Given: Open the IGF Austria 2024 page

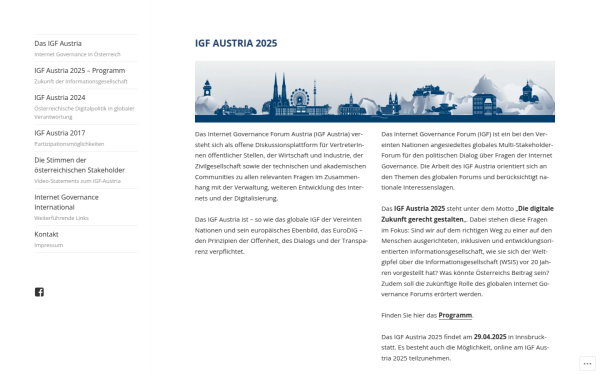Looking at the screenshot, I should coord(60,98).
